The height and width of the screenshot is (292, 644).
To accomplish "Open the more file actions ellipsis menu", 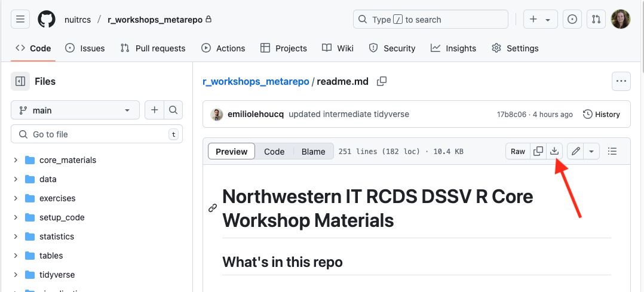I will pos(621,81).
